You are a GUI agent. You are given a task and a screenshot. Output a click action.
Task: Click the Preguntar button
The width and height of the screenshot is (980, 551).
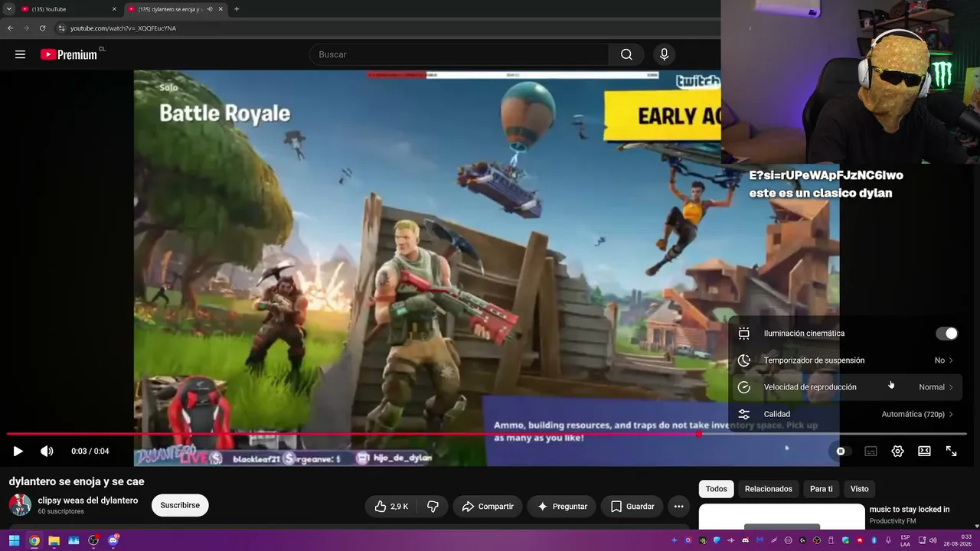562,506
